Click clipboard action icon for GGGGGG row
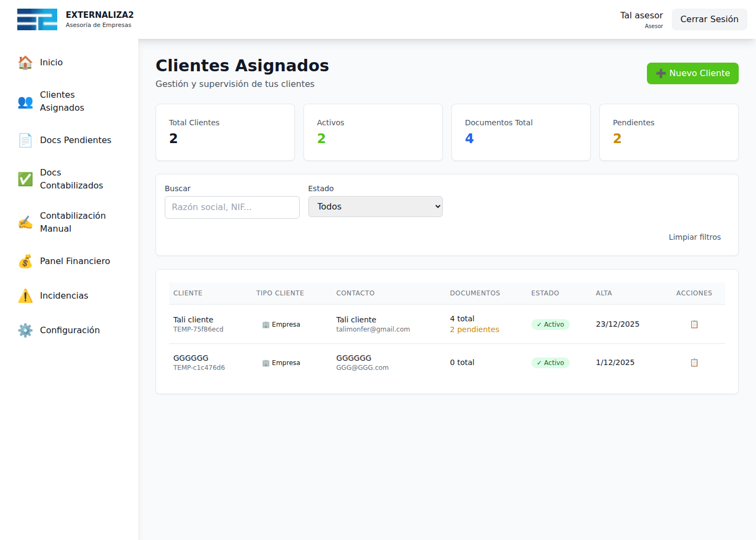Viewport: 756px width, 540px height. click(694, 363)
